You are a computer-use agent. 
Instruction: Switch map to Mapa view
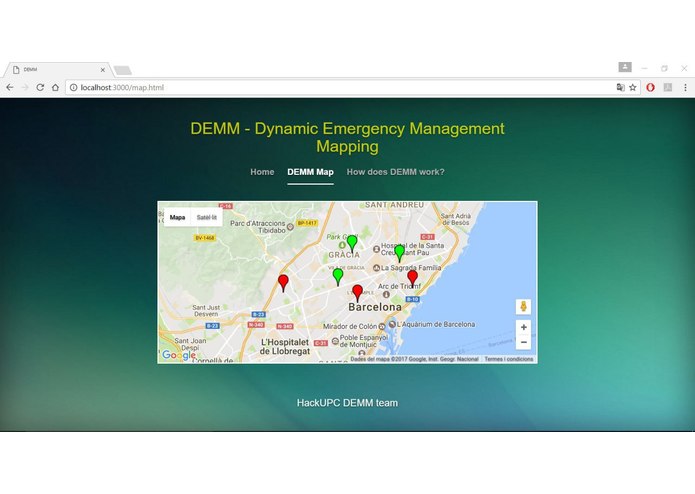pyautogui.click(x=177, y=218)
